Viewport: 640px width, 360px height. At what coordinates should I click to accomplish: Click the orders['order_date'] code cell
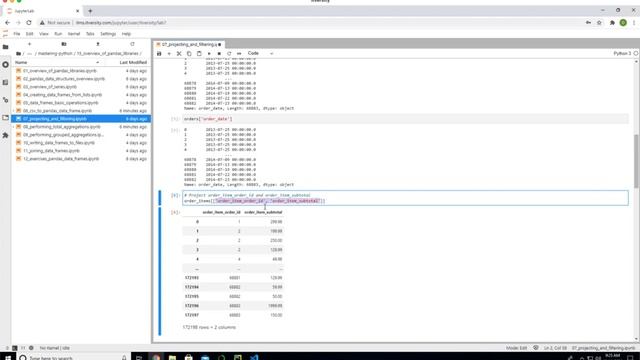click(x=405, y=119)
